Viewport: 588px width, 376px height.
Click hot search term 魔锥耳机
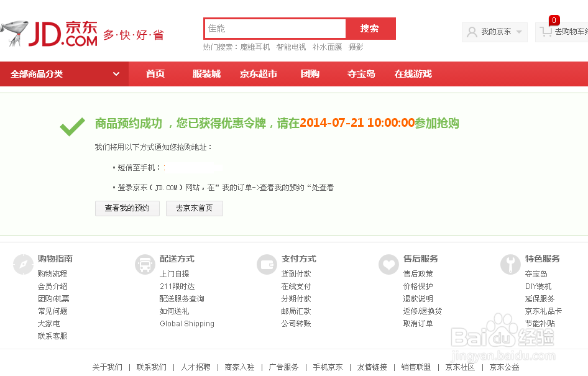pyautogui.click(x=255, y=47)
